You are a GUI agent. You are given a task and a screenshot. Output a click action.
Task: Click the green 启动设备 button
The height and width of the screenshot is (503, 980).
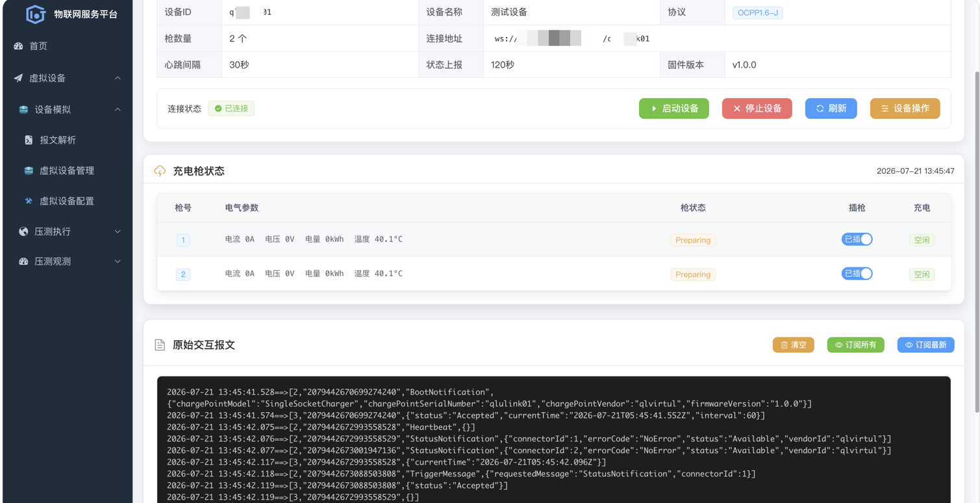[x=674, y=108]
